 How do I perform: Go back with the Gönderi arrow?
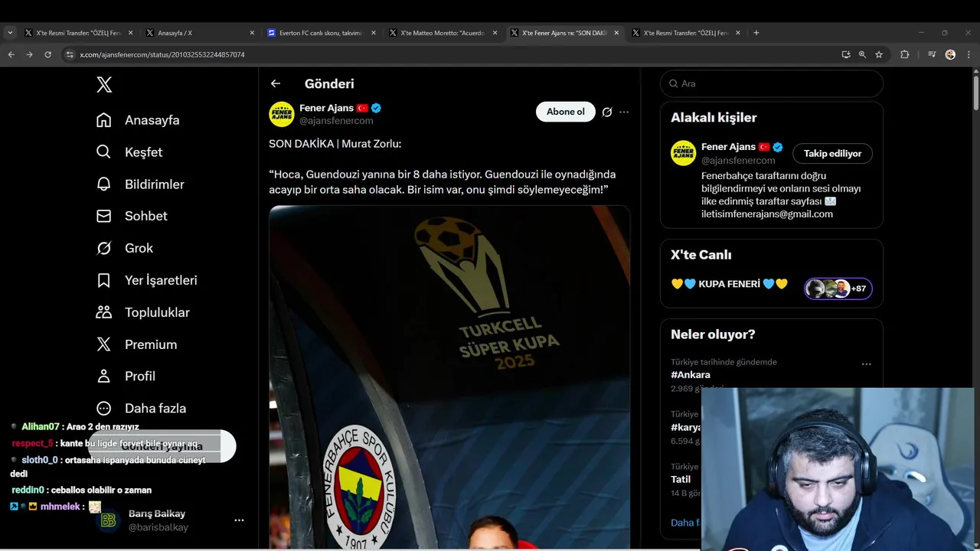click(x=276, y=83)
